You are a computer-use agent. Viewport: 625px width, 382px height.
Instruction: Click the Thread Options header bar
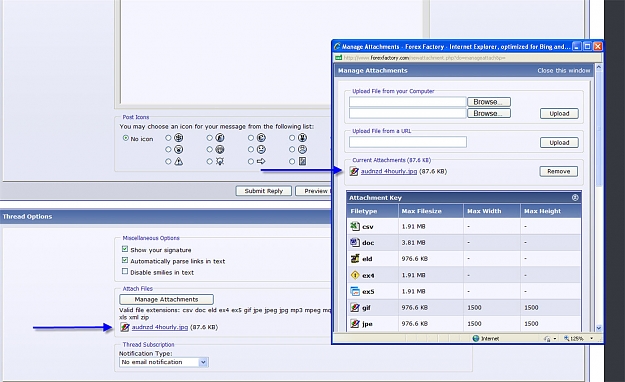165,217
